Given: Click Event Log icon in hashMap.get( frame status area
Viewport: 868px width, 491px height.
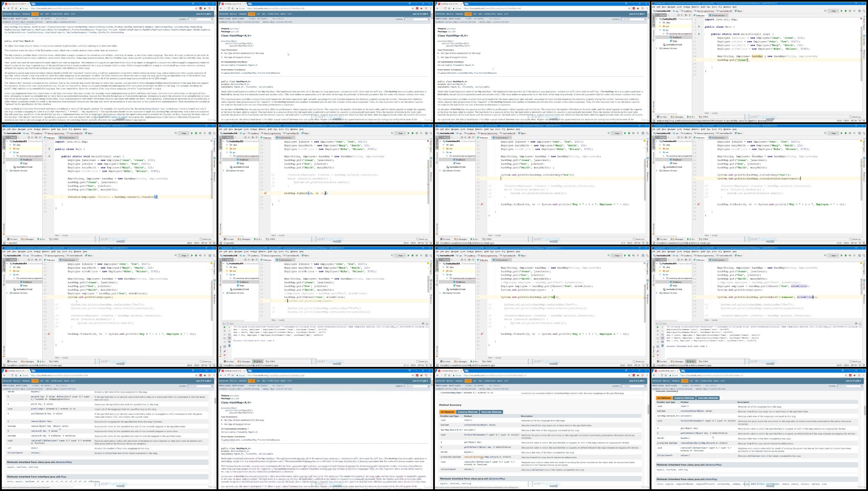Looking at the screenshot, I should pos(634,362).
